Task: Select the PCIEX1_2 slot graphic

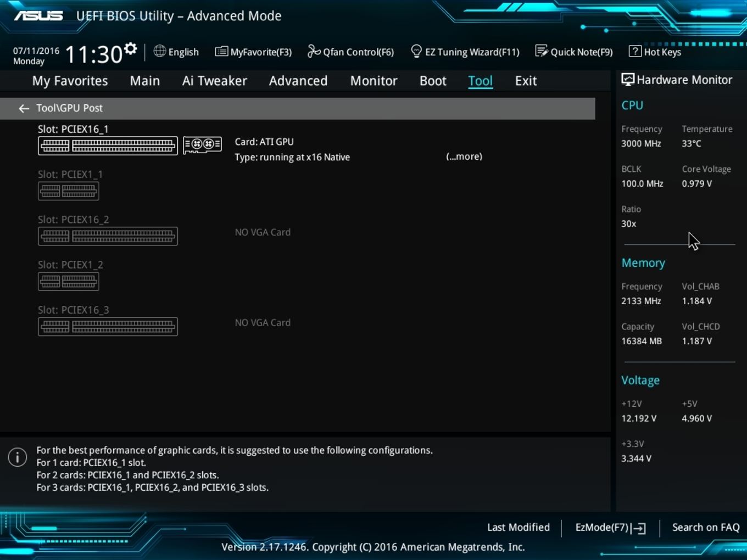Action: (69, 282)
